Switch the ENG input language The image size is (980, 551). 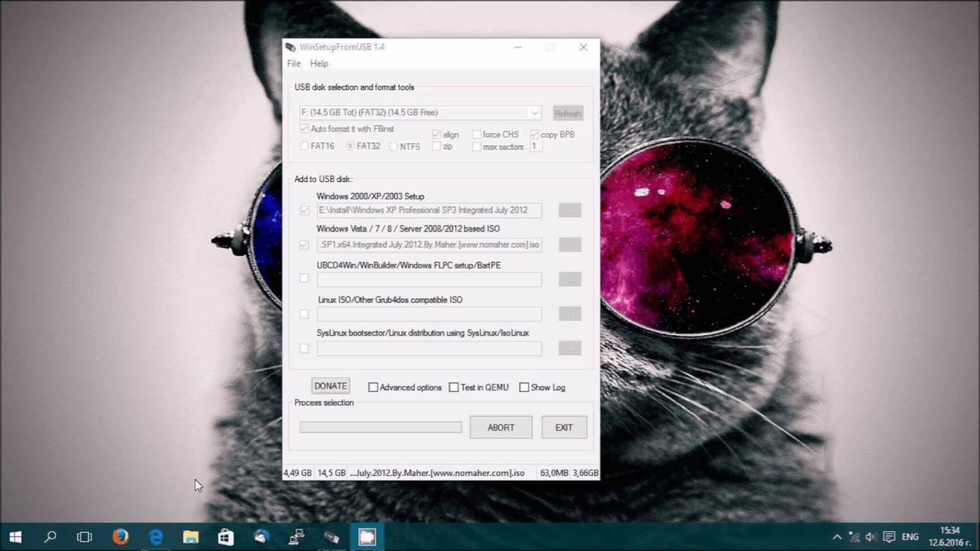click(910, 537)
